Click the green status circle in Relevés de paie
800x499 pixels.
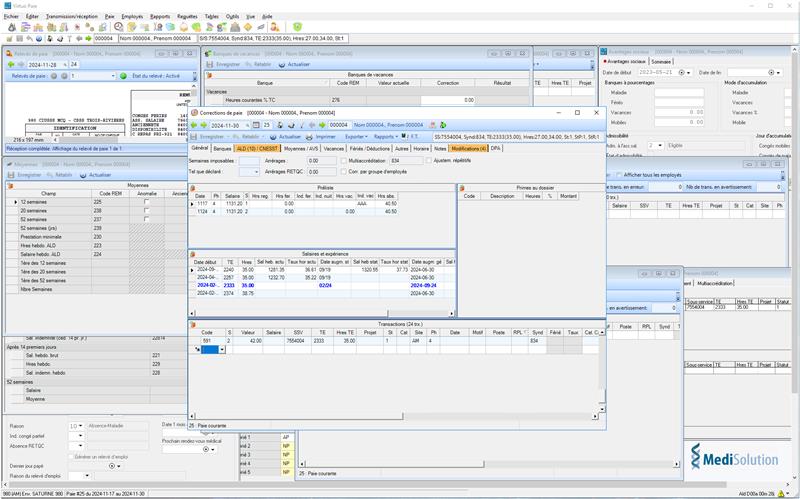123,76
